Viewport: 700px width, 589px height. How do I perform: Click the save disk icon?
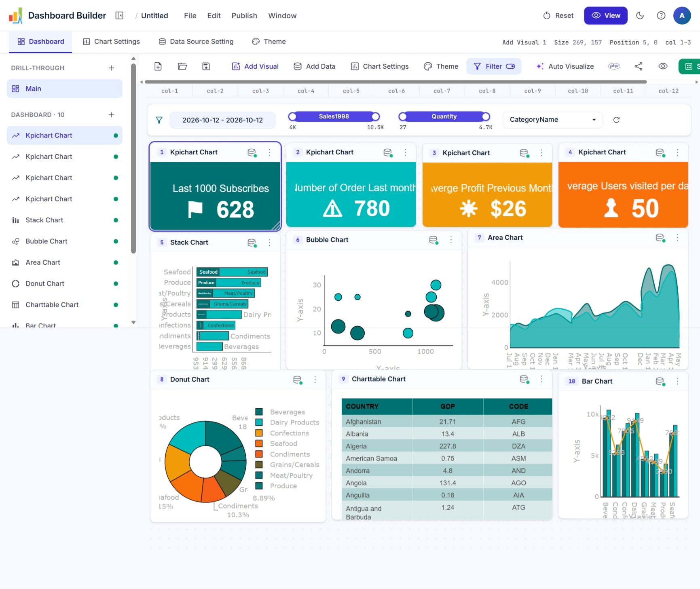click(206, 66)
